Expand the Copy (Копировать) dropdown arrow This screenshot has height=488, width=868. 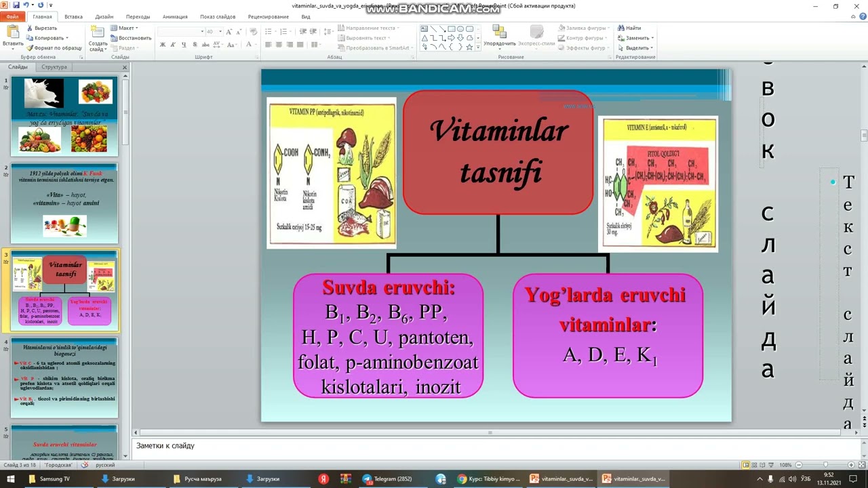pos(66,38)
